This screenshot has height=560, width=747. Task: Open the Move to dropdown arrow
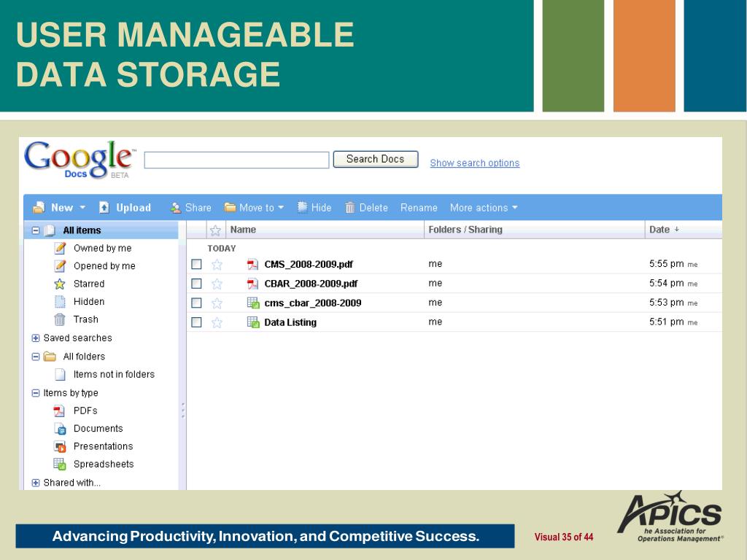click(x=281, y=208)
